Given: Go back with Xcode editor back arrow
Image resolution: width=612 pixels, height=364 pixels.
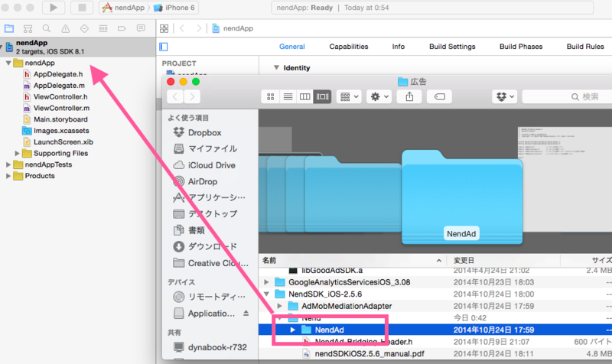Looking at the screenshot, I should pos(182,28).
